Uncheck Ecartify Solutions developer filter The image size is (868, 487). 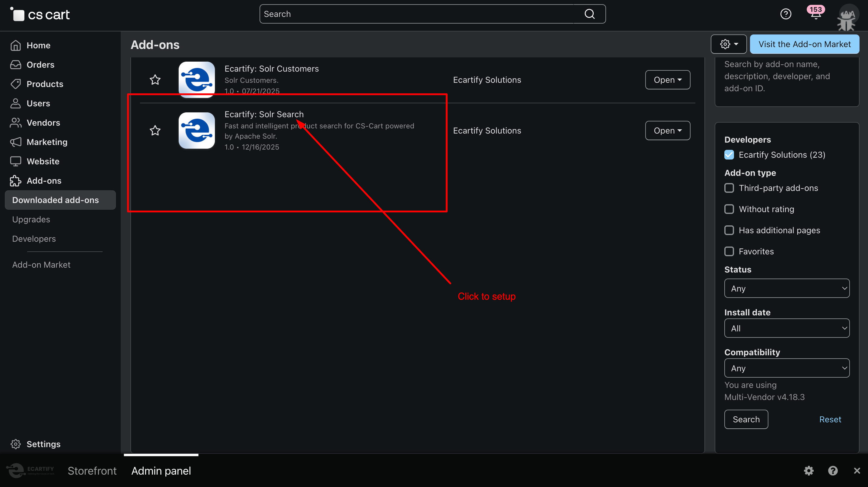tap(729, 155)
